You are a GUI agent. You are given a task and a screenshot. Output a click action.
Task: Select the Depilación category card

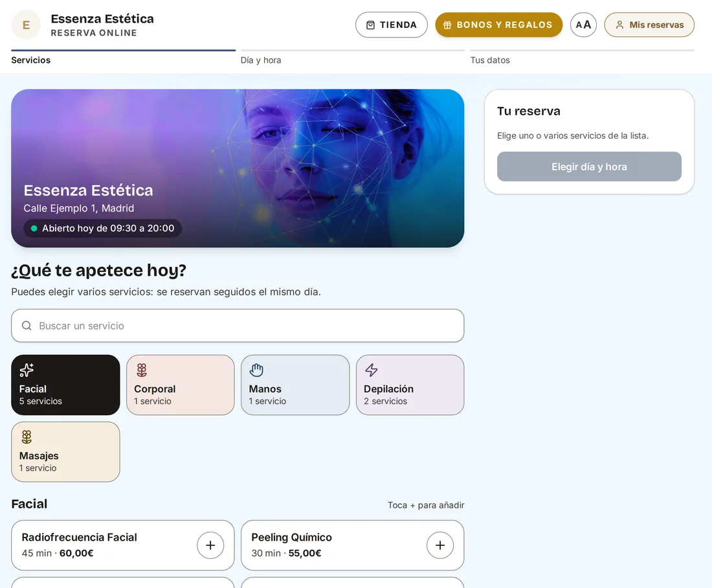pos(410,385)
